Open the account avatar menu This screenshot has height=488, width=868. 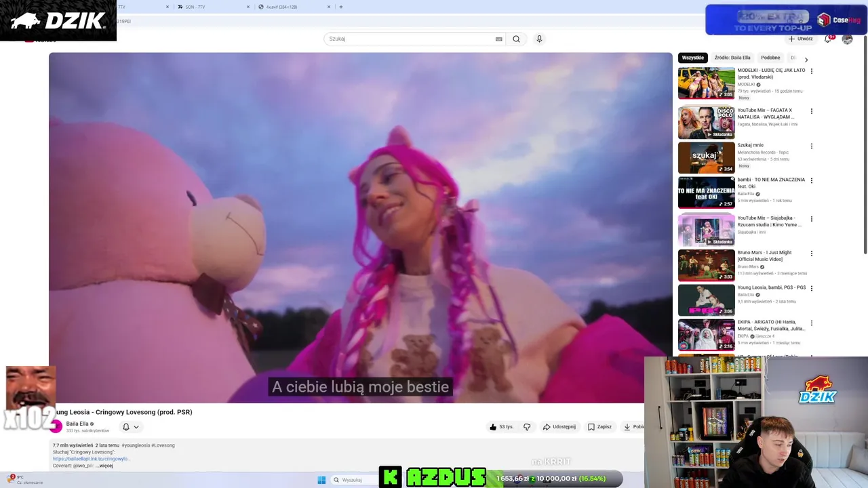pos(847,39)
